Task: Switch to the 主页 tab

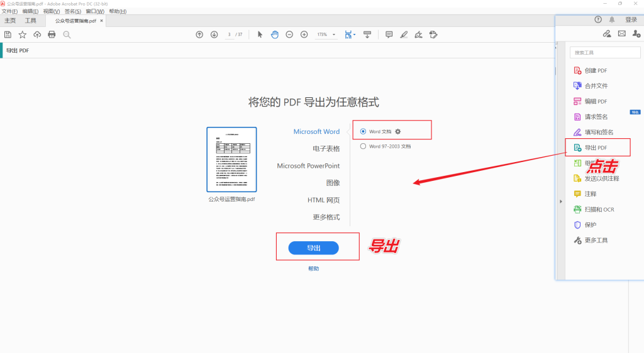Action: tap(10, 21)
